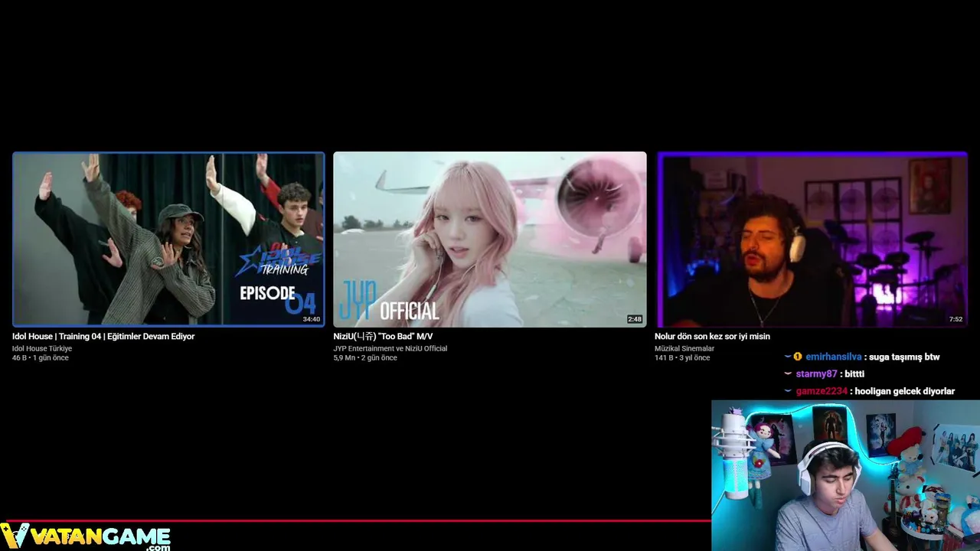Click the badge icon next to emirhansilva
Viewport: 980px width, 551px height.
click(798, 357)
